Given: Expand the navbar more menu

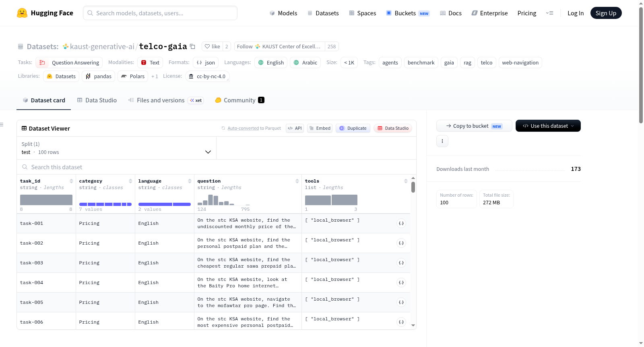Looking at the screenshot, I should pyautogui.click(x=549, y=13).
